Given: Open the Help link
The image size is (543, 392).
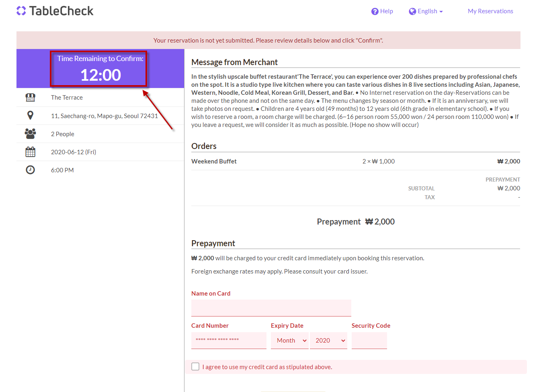Looking at the screenshot, I should click(x=382, y=11).
